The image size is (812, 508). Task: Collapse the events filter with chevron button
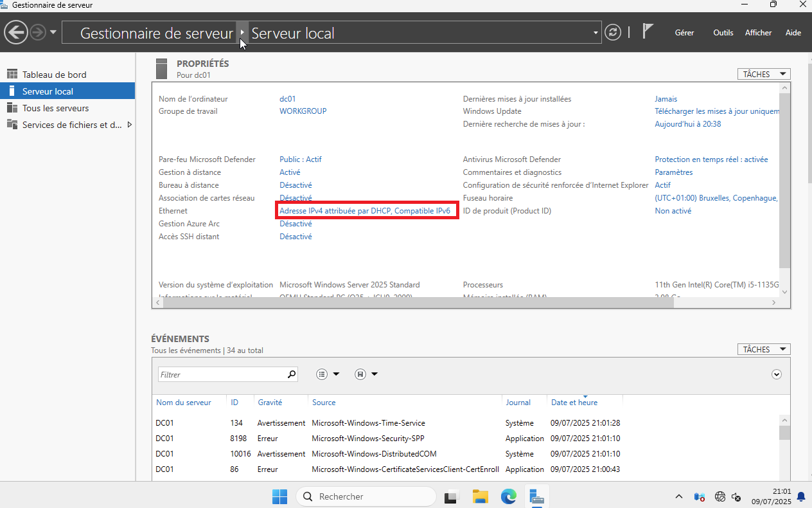point(777,374)
